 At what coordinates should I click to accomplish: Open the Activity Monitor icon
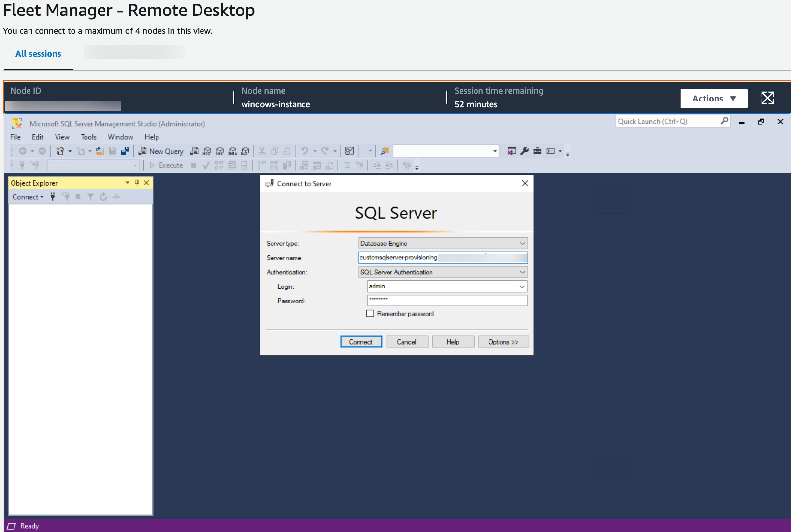(x=350, y=151)
